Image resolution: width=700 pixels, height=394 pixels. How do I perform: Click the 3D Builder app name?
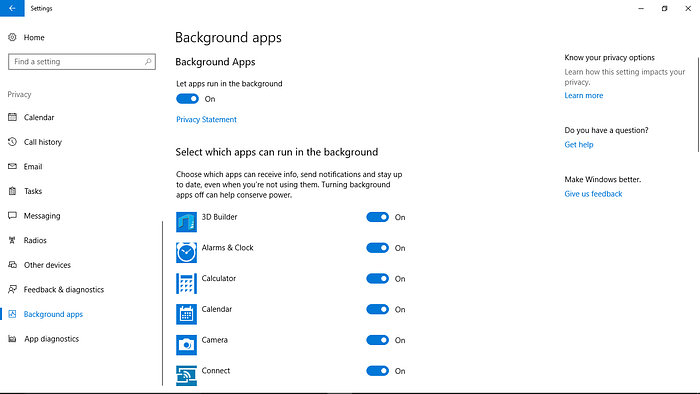219,217
